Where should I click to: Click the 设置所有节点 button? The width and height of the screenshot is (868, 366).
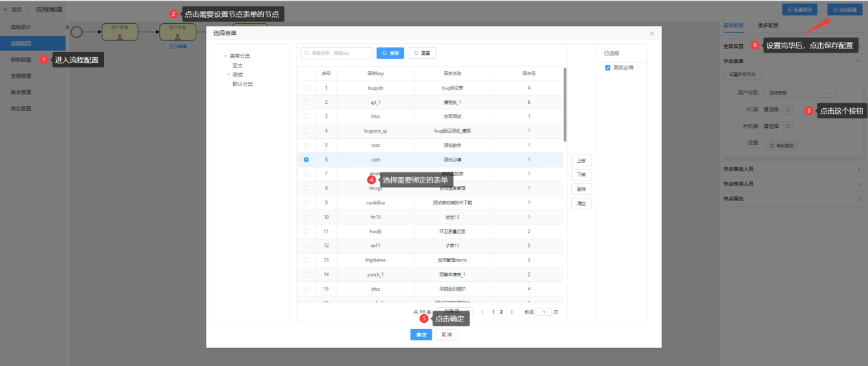[743, 74]
